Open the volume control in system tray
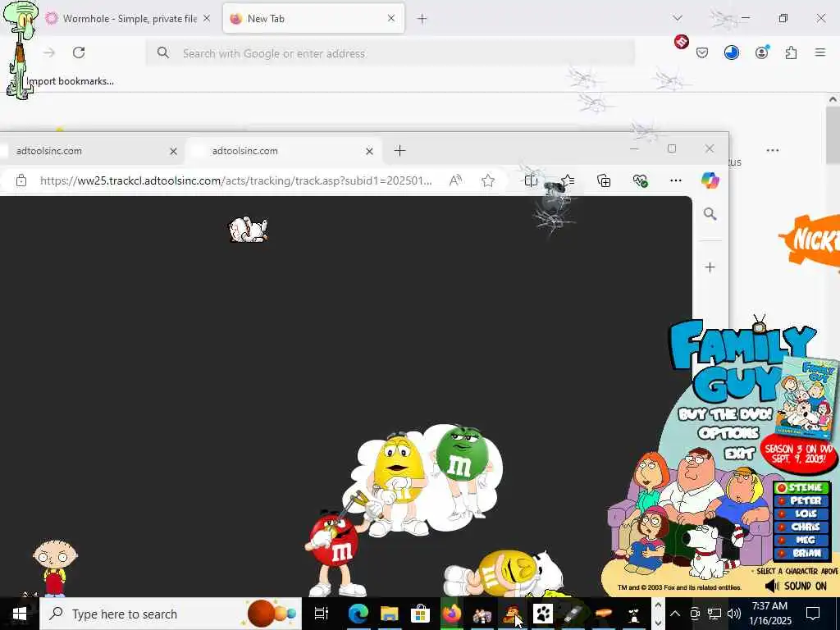The height and width of the screenshot is (630, 840). 734,614
